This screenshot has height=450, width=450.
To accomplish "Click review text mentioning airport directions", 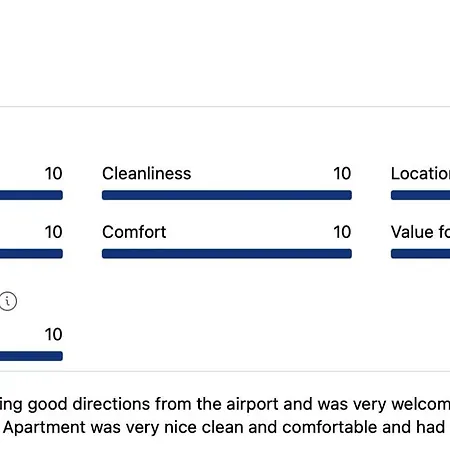I will tap(225, 404).
